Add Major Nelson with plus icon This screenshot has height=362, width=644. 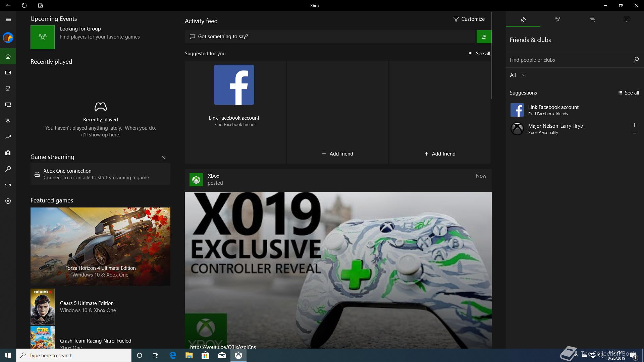point(634,125)
